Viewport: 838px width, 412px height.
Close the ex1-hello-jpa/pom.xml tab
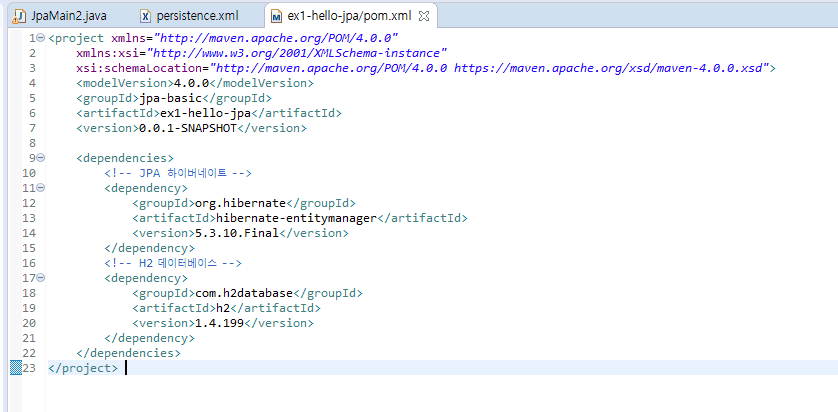[424, 17]
